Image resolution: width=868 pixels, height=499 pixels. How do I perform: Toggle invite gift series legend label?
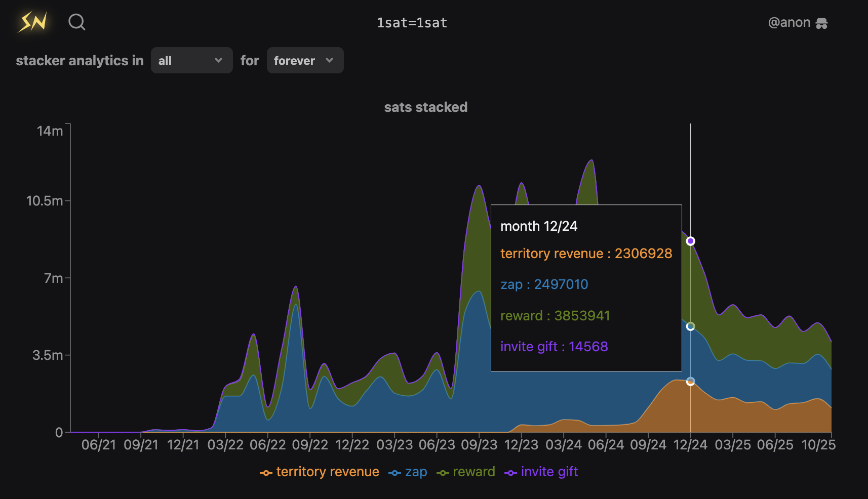coord(549,472)
